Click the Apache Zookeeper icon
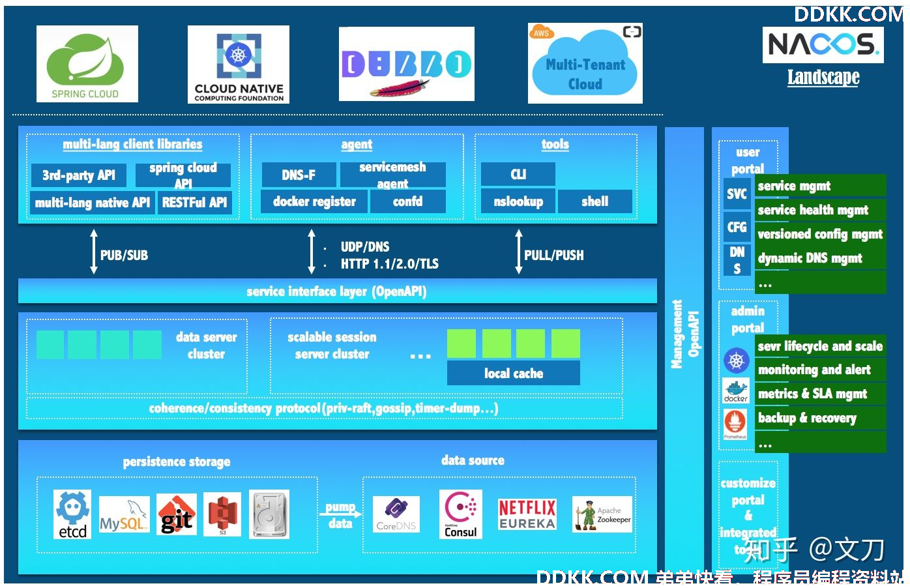This screenshot has width=910, height=588. pos(602,514)
